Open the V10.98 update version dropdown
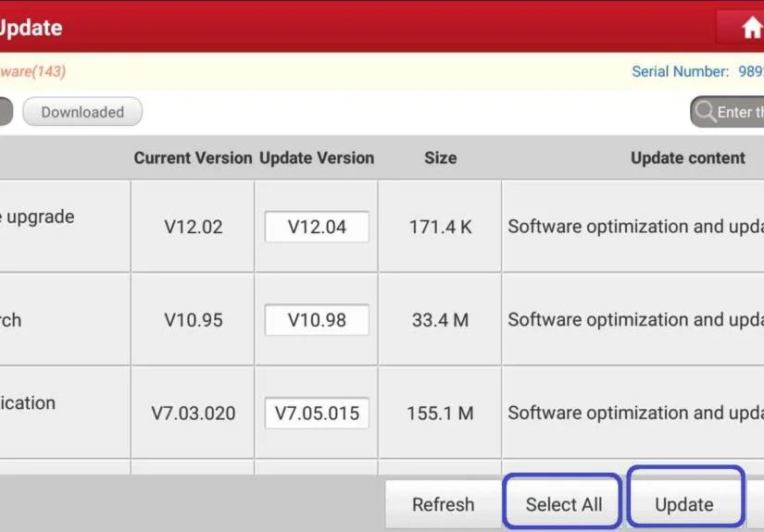Screen dimensions: 764x532 (317, 320)
